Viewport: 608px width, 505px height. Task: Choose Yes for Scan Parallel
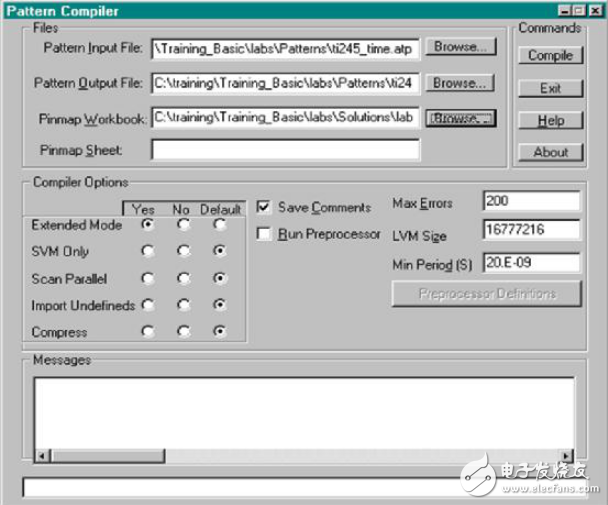148,278
